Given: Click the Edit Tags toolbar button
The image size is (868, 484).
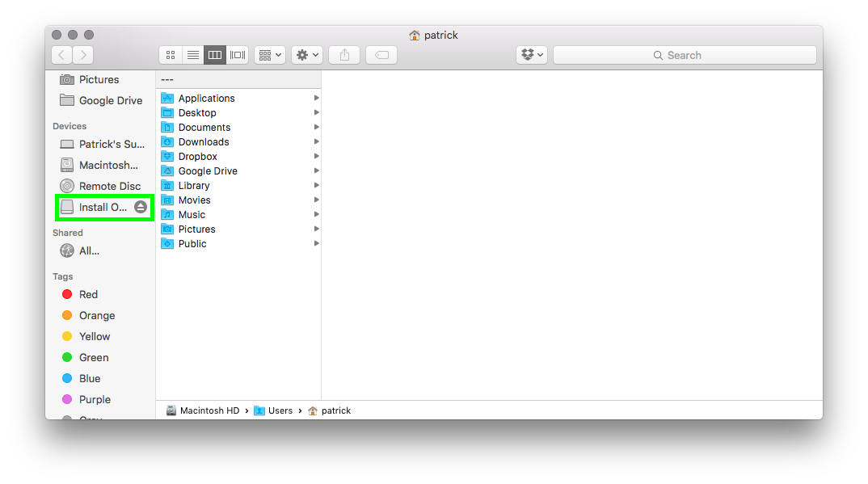Looking at the screenshot, I should 381,55.
